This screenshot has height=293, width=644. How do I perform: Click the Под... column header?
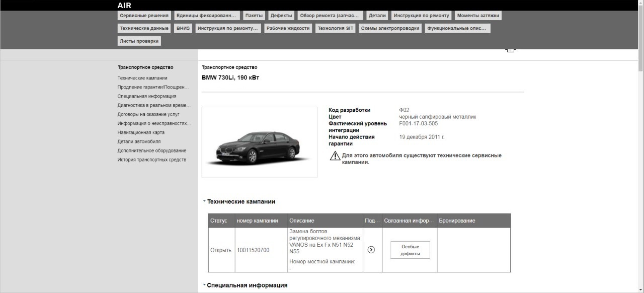coord(372,221)
